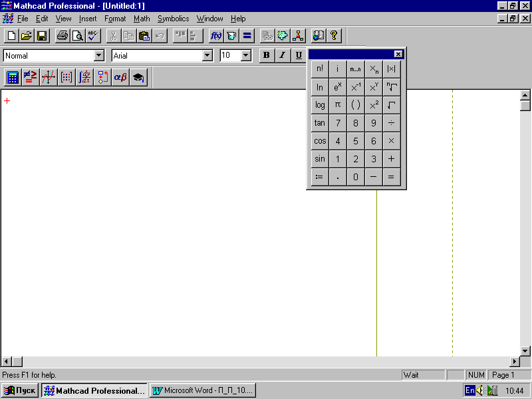Image resolution: width=532 pixels, height=399 pixels.
Task: Open Symbolic Keyword graduation cap icon
Action: point(138,77)
